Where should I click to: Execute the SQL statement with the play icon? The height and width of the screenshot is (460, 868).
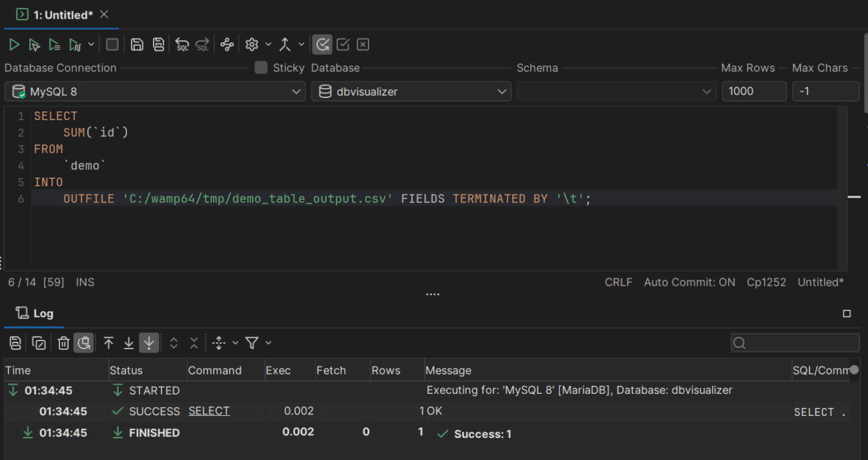tap(13, 44)
